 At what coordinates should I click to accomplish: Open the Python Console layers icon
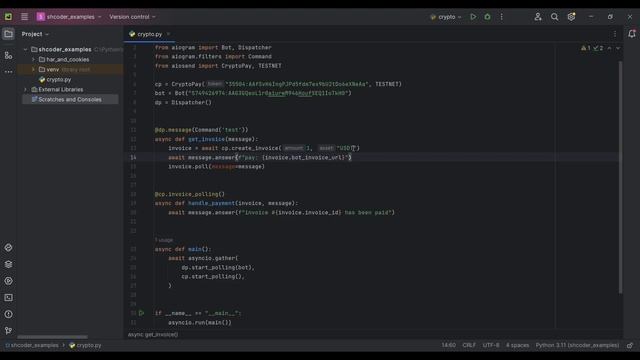click(x=8, y=264)
